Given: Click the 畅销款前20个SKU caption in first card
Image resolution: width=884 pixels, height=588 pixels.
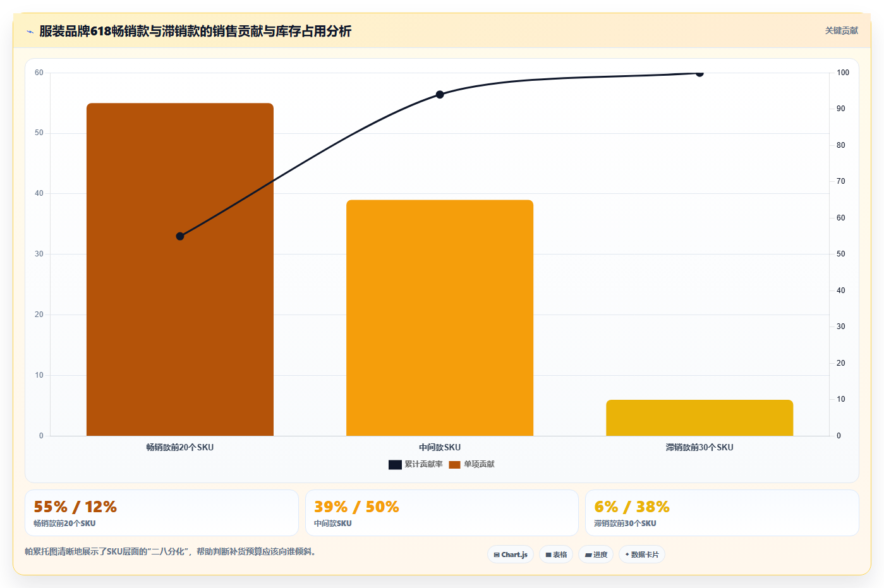Looking at the screenshot, I should [x=64, y=524].
